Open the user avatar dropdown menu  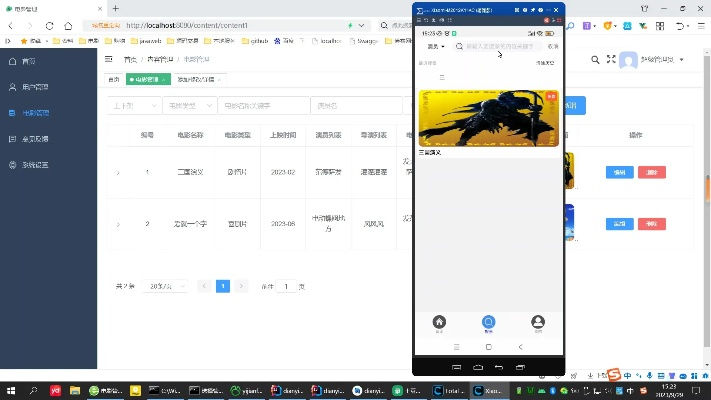652,60
